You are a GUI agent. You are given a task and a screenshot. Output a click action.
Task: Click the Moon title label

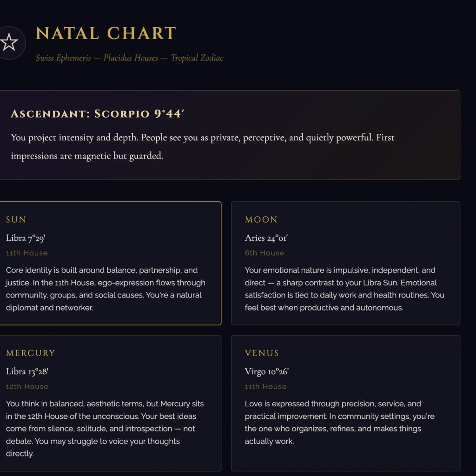[x=261, y=219]
